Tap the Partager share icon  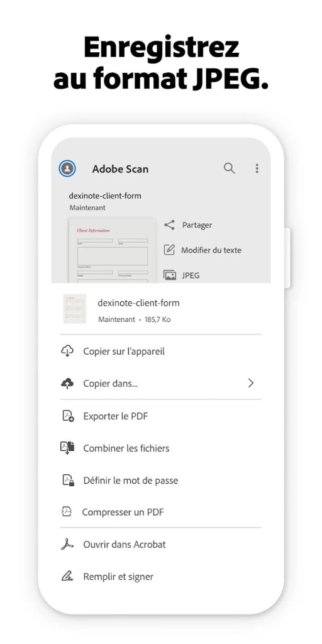click(169, 225)
